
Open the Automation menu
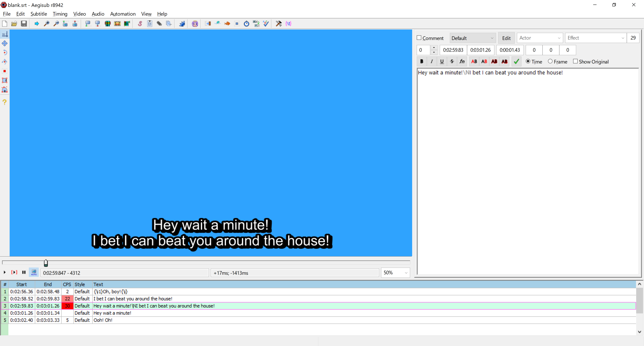pos(123,14)
